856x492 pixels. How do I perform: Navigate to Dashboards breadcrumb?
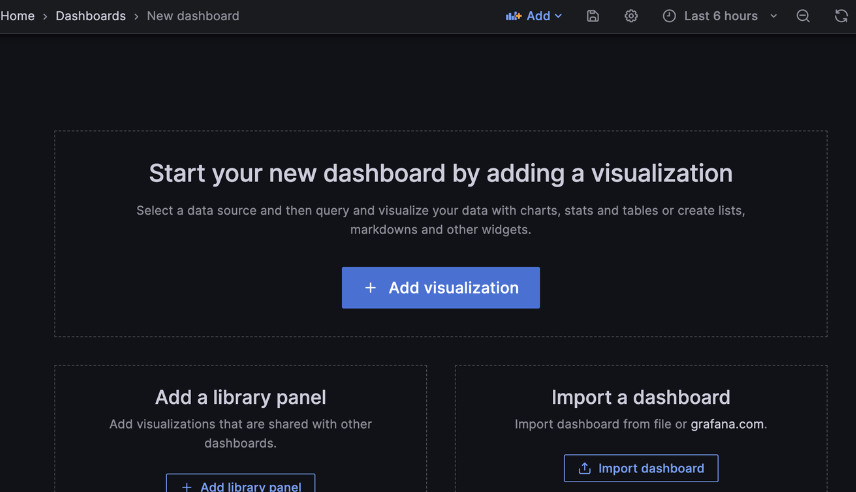[x=91, y=16]
